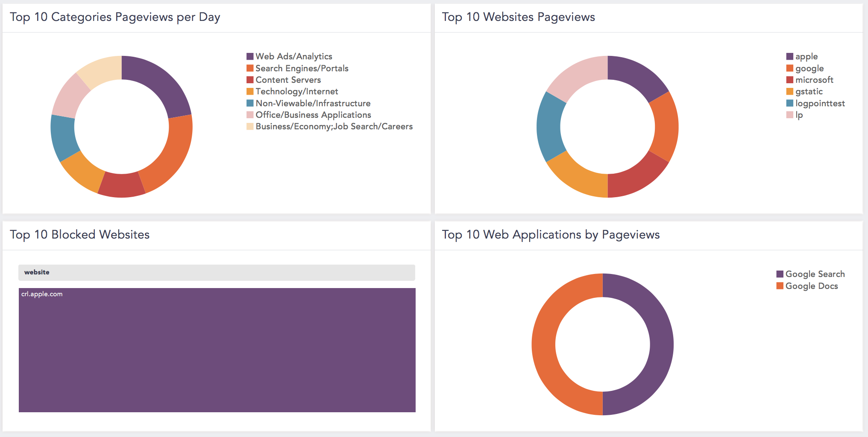Click the google legend color swatch
This screenshot has width=868, height=437.
coord(789,68)
